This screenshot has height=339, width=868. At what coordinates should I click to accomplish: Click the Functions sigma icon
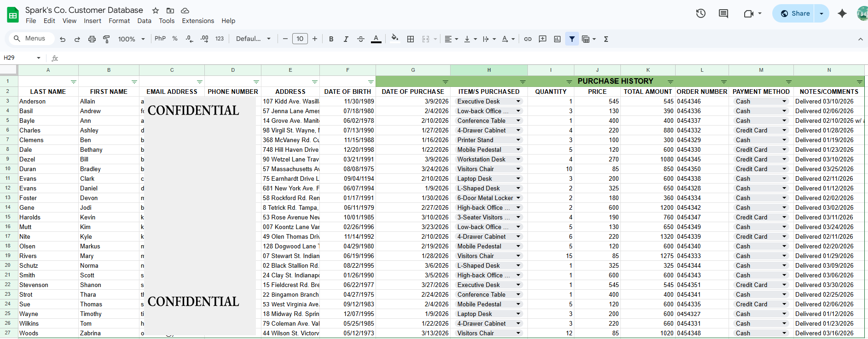click(606, 39)
